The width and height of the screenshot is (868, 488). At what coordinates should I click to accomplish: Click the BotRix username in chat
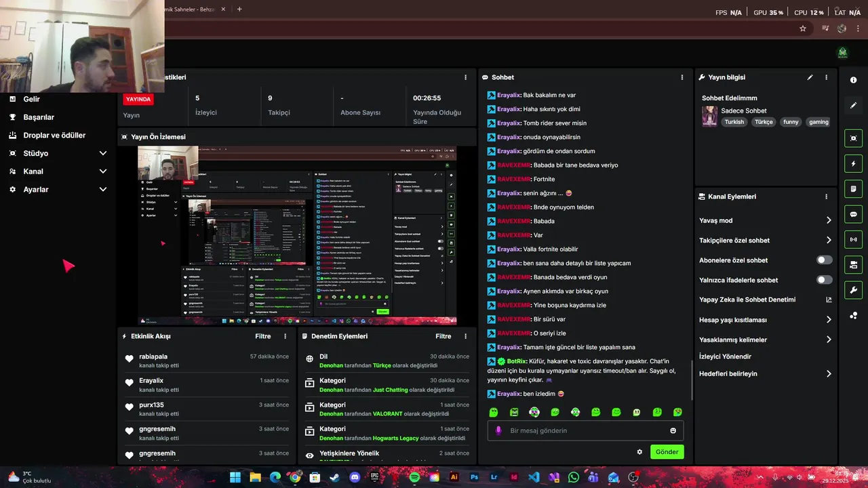click(x=516, y=361)
